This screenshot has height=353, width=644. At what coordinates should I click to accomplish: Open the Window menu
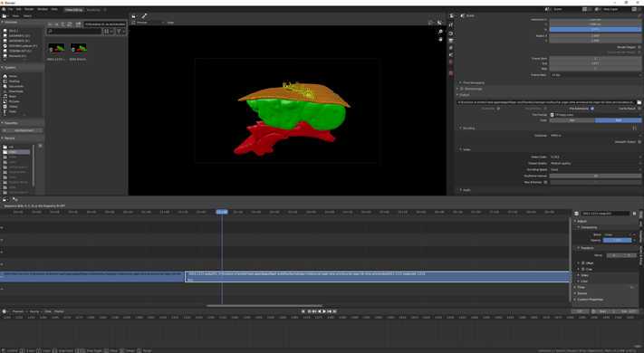[x=43, y=9]
